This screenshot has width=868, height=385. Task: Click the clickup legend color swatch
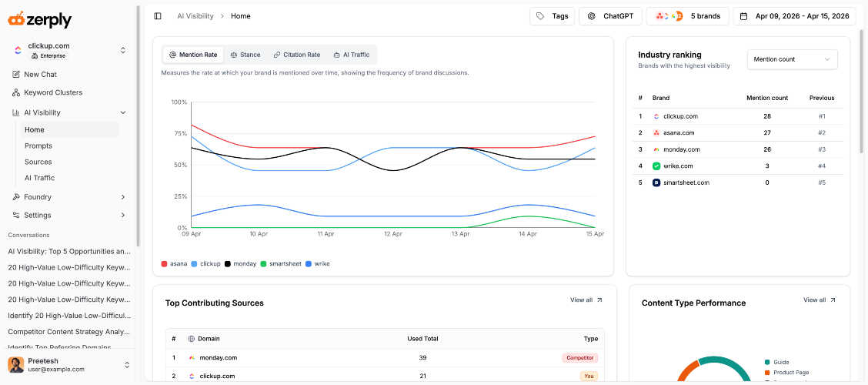coord(195,264)
